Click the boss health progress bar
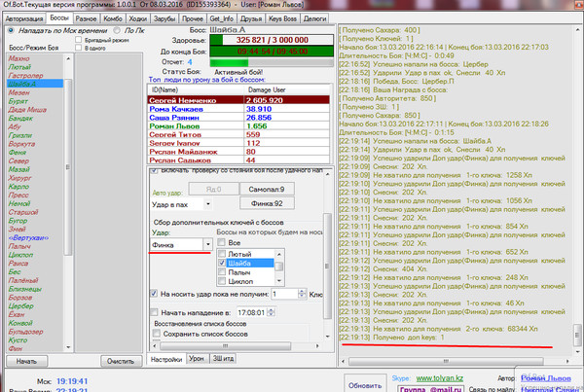The width and height of the screenshot is (584, 392). [272, 40]
